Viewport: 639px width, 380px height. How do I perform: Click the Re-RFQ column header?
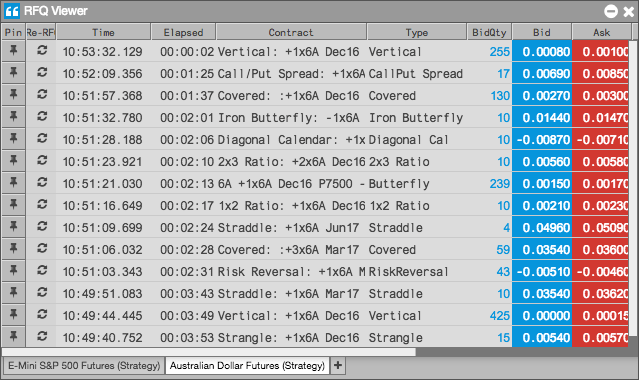(x=41, y=32)
